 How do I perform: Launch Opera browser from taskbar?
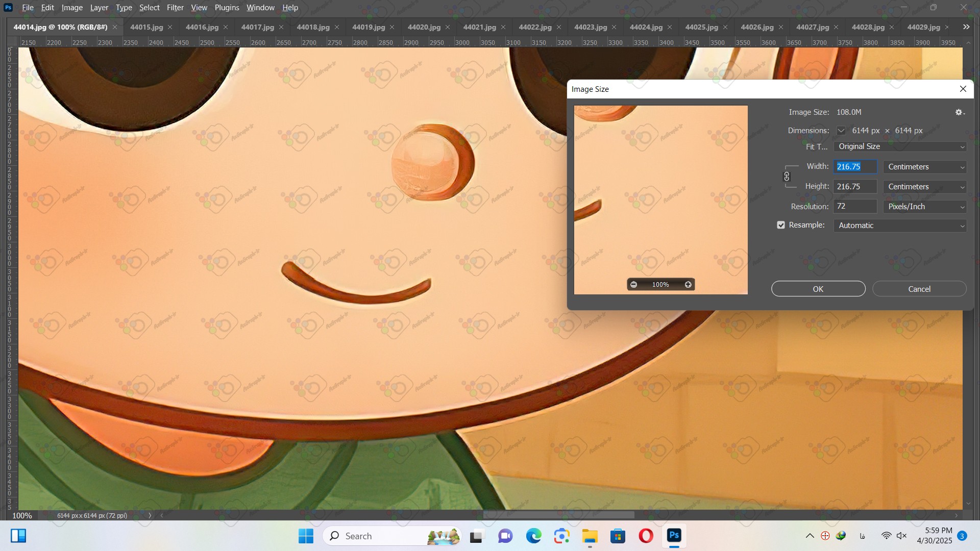(x=646, y=536)
